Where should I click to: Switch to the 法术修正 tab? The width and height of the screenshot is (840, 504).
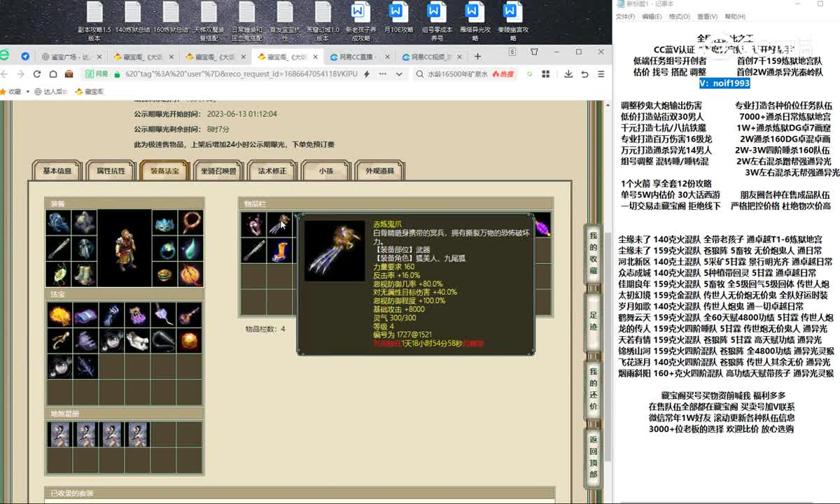272,170
